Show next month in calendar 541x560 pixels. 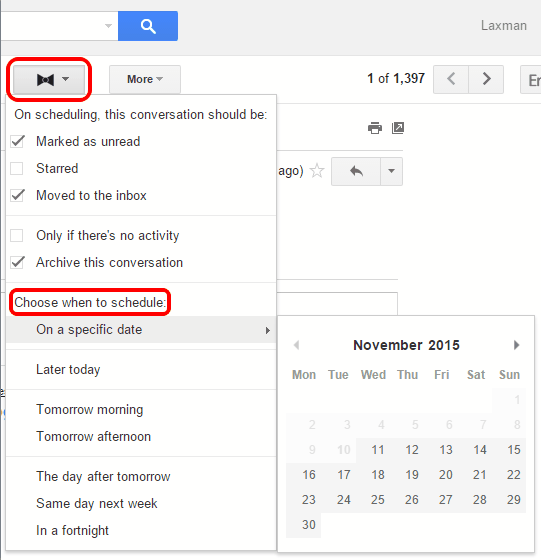[x=516, y=345]
